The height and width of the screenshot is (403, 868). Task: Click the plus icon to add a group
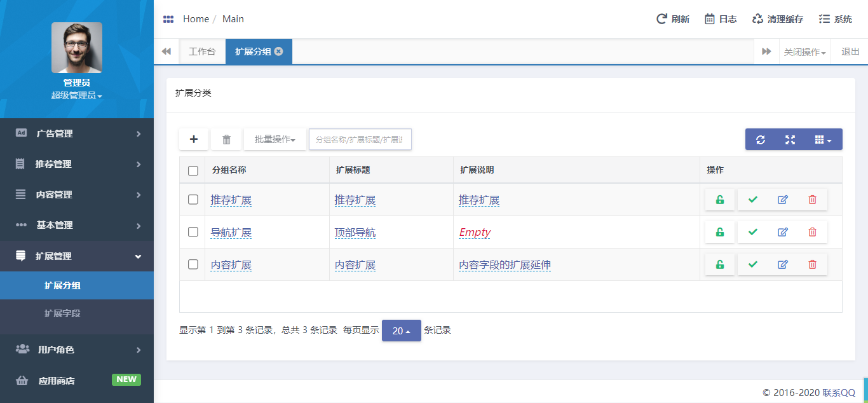pyautogui.click(x=194, y=139)
